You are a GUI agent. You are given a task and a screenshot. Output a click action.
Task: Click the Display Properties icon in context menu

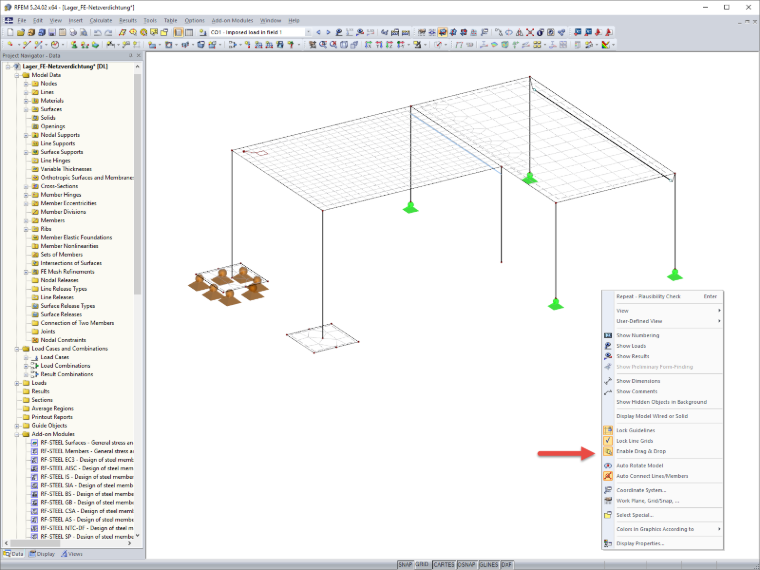pos(608,543)
